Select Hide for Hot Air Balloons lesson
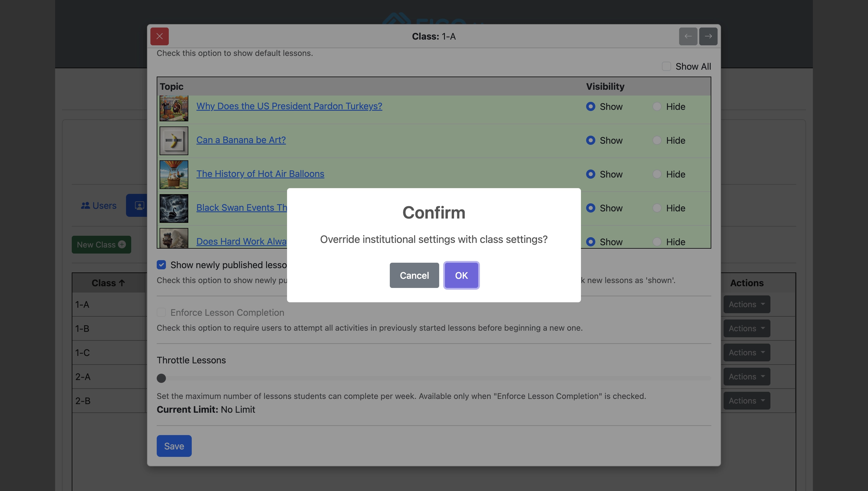The width and height of the screenshot is (868, 491). (657, 174)
